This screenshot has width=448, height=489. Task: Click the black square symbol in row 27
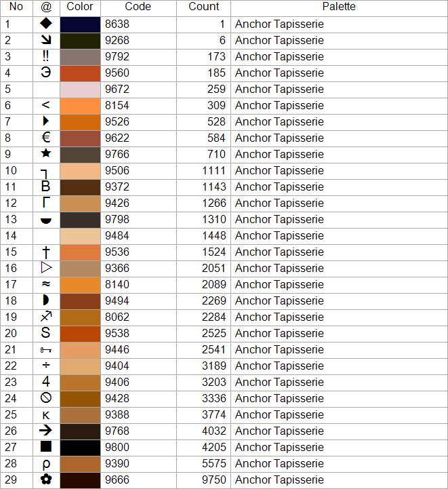[46, 446]
